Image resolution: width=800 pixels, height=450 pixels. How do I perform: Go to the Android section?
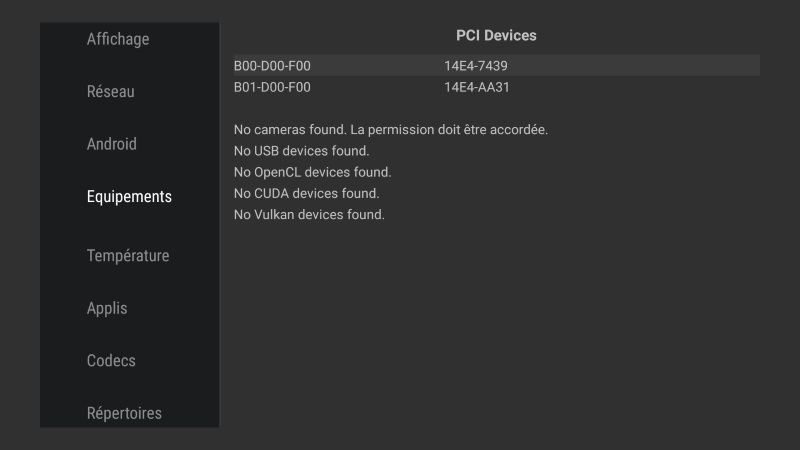coord(112,144)
